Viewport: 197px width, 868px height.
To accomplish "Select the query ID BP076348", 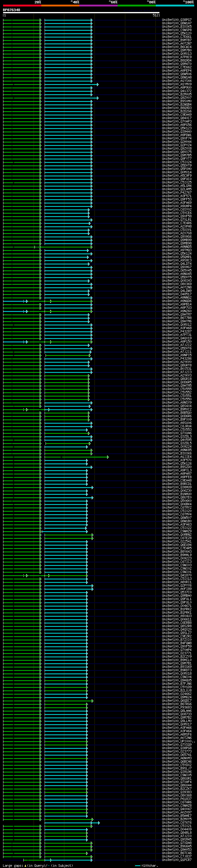I will click(x=11, y=10).
